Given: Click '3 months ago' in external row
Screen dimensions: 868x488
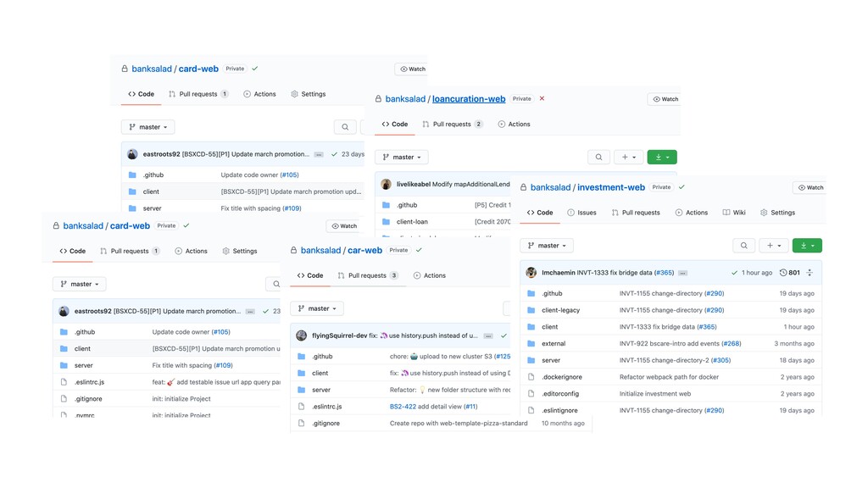Looking at the screenshot, I should pos(793,344).
